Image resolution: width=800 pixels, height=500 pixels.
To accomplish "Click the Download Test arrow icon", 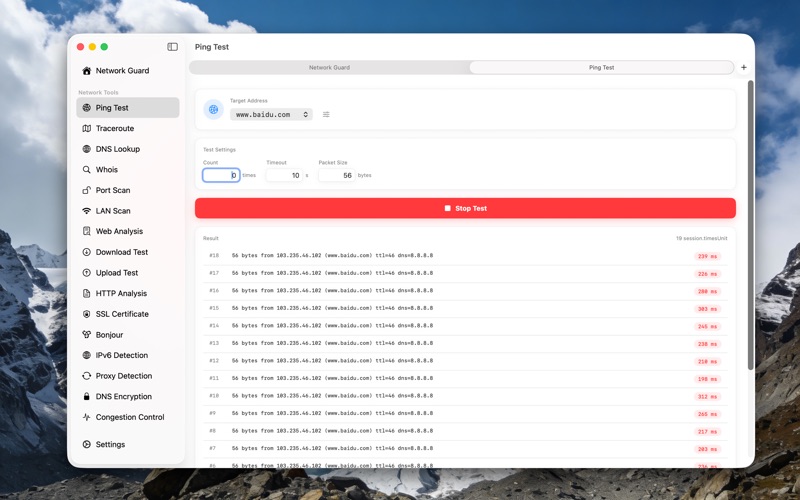I will [87, 252].
